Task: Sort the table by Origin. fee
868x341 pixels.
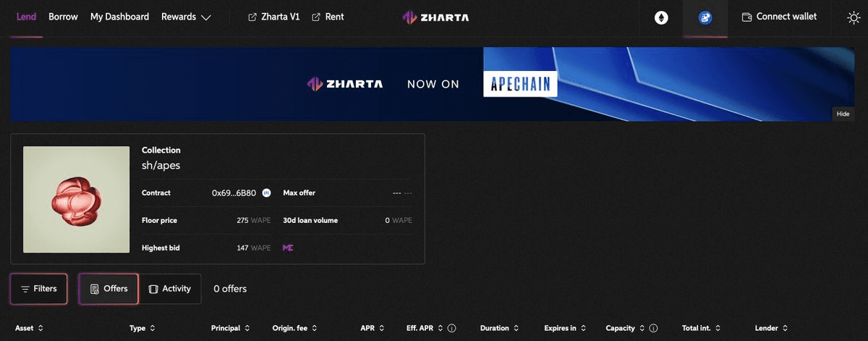Action: pyautogui.click(x=295, y=328)
